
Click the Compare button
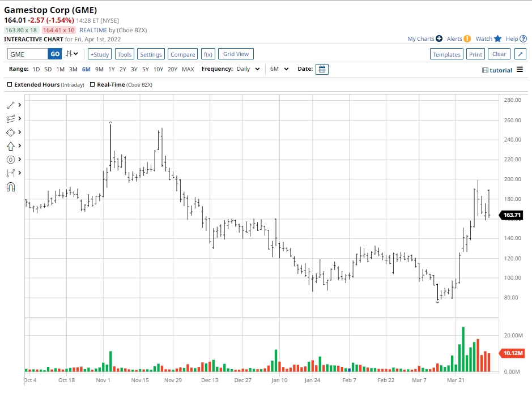(x=182, y=54)
